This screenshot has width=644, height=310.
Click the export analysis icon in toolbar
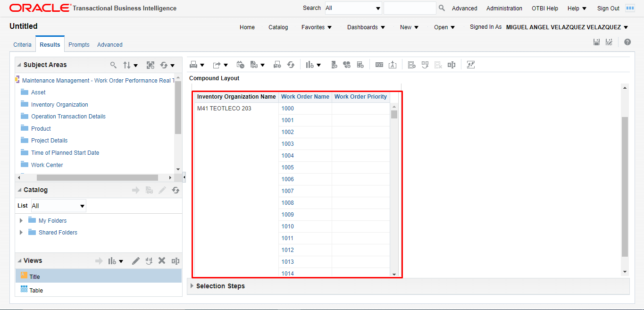coord(217,65)
